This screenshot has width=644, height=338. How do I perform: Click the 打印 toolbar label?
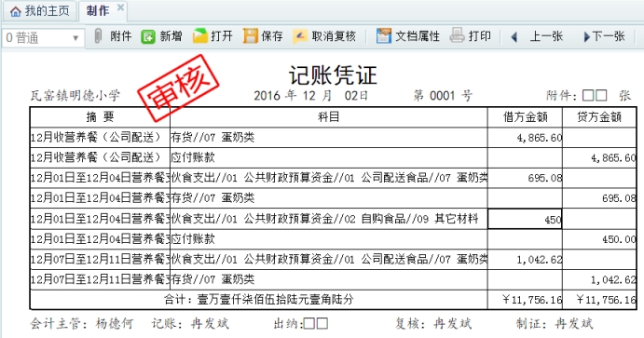pos(480,36)
